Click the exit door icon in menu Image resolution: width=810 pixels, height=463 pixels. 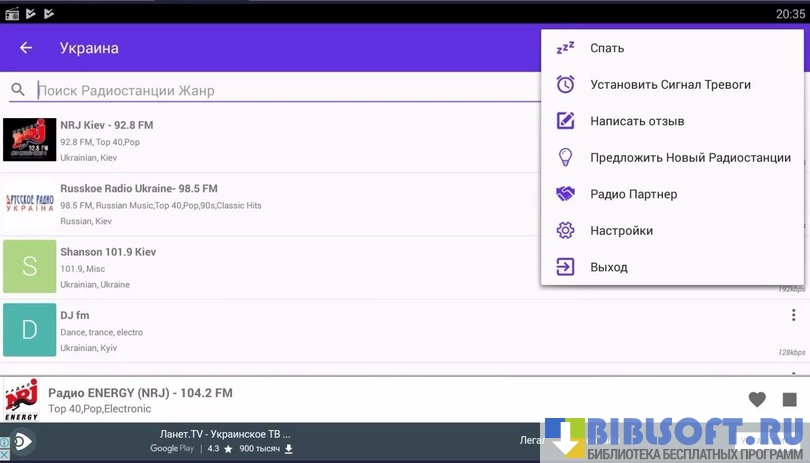pos(565,267)
